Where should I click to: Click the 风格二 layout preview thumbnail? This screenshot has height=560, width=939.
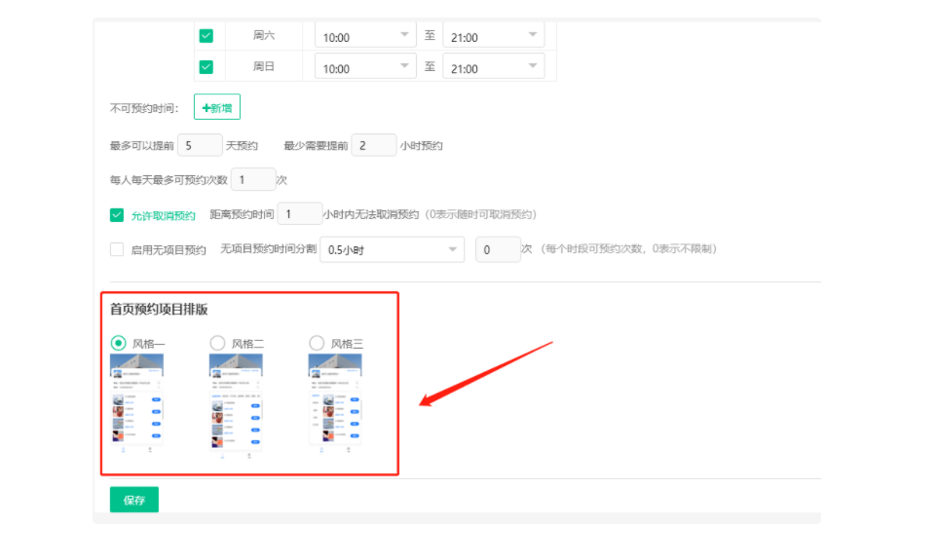pyautogui.click(x=236, y=403)
